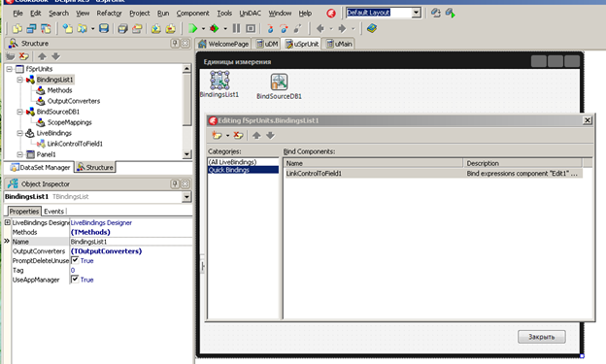Click the Set Debug Desktop icon

click(x=450, y=13)
